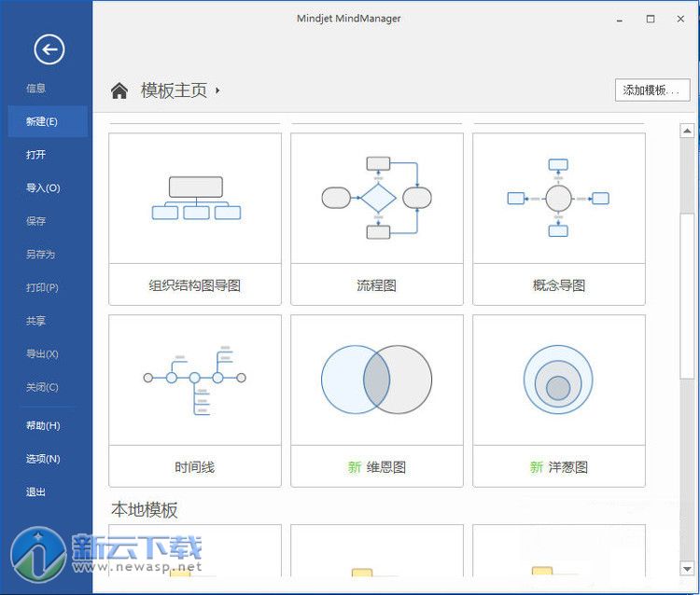The height and width of the screenshot is (595, 700).
Task: Click the 添加模板... button
Action: point(652,90)
